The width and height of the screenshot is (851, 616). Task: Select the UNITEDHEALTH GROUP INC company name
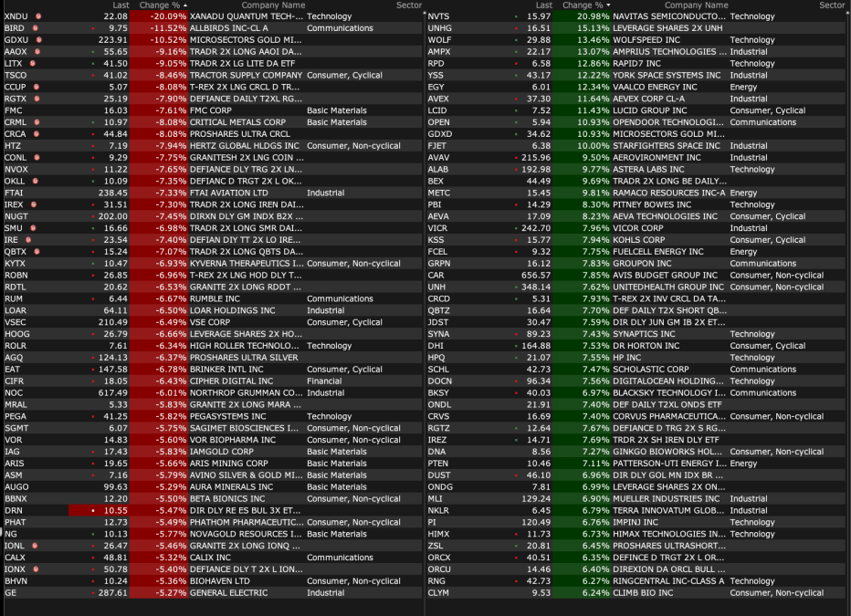[x=668, y=287]
